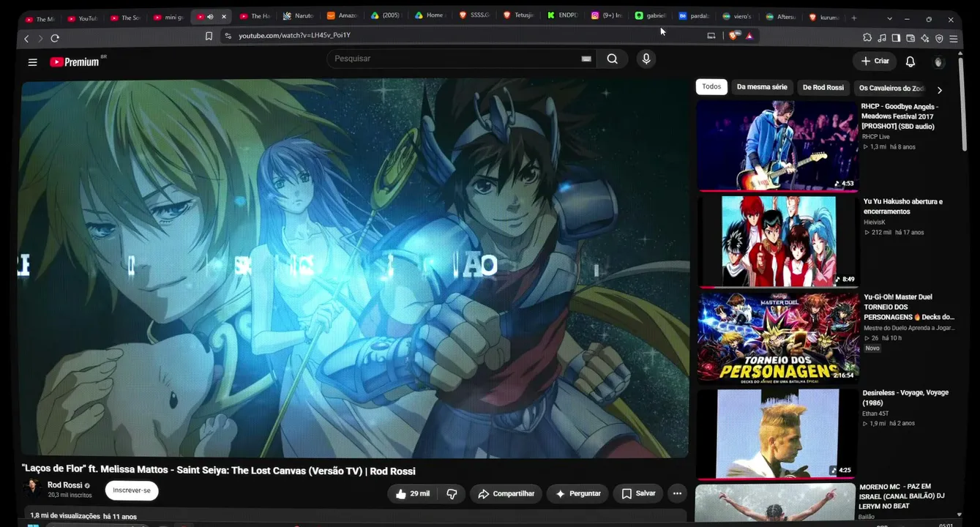Reload the current YouTube page
The image size is (980, 527).
tap(55, 38)
